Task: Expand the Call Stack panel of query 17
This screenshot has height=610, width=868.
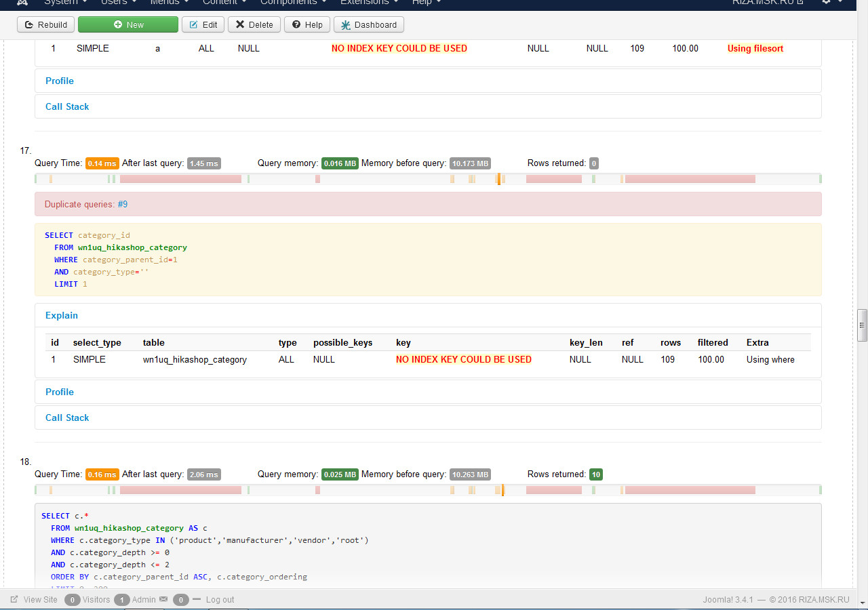Action: click(67, 418)
